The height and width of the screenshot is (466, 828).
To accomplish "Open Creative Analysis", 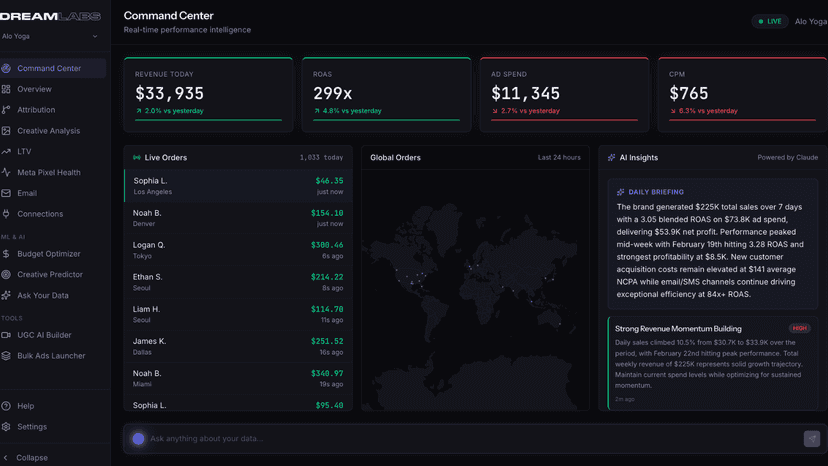I will point(53,131).
